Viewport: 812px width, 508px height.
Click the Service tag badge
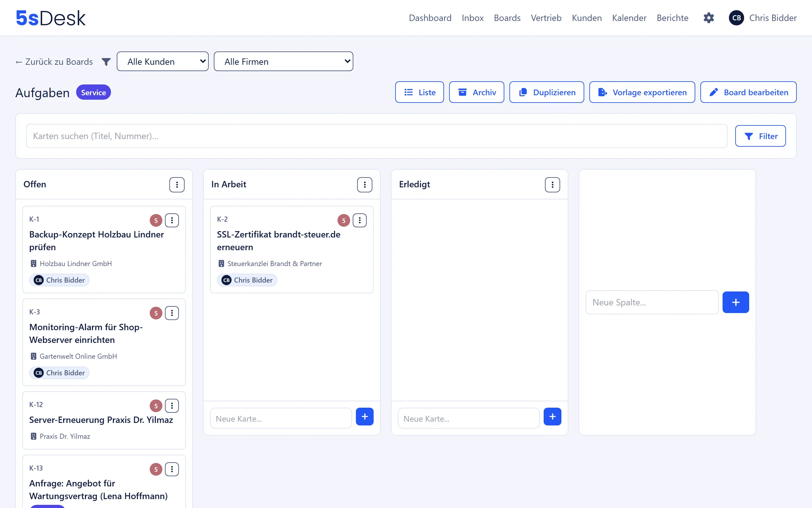(x=93, y=92)
